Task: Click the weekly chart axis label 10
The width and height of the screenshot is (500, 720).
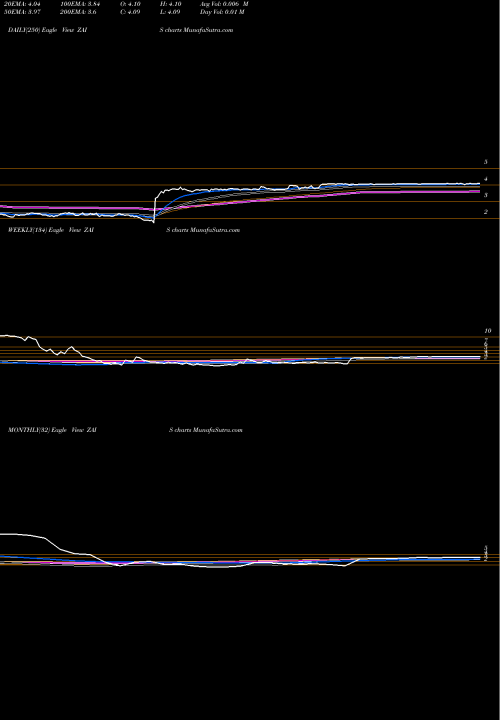Action: click(x=488, y=331)
